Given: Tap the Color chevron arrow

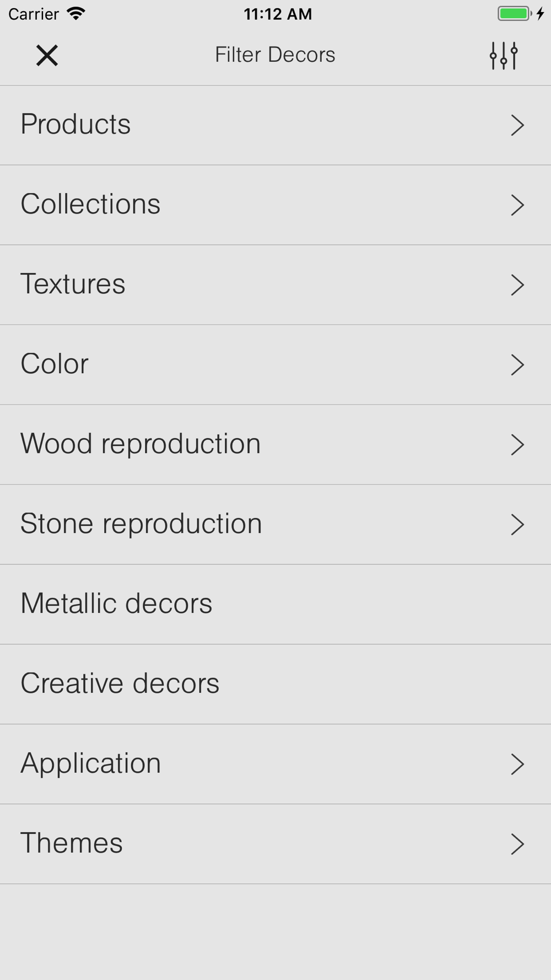Looking at the screenshot, I should [517, 365].
